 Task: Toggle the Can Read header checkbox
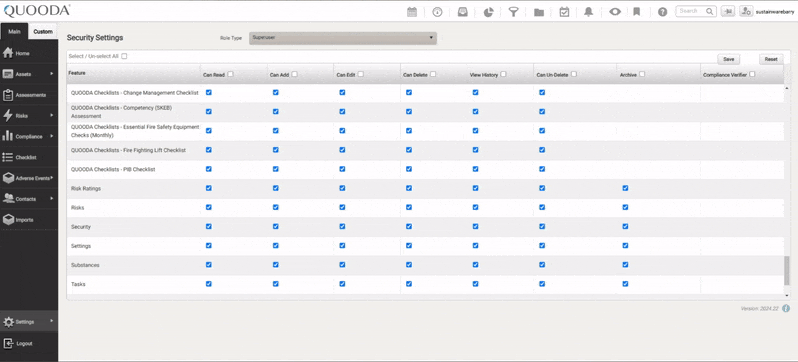click(x=231, y=74)
